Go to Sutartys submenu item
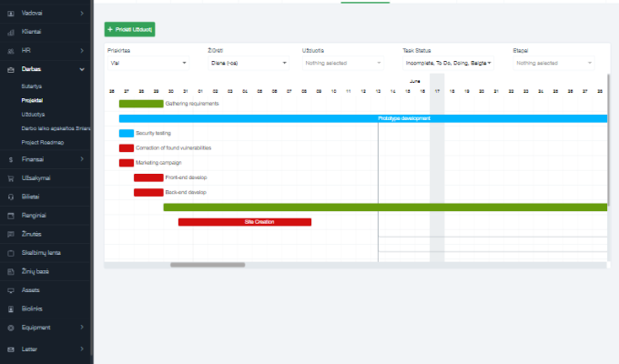The height and width of the screenshot is (364, 619). point(32,85)
